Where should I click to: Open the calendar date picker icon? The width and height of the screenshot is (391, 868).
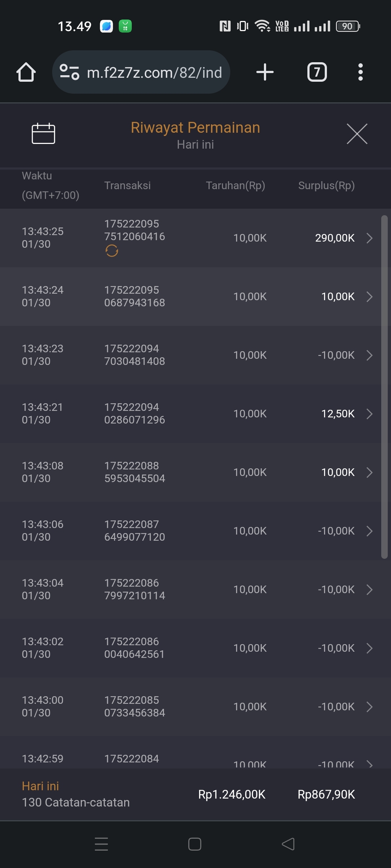coord(43,133)
